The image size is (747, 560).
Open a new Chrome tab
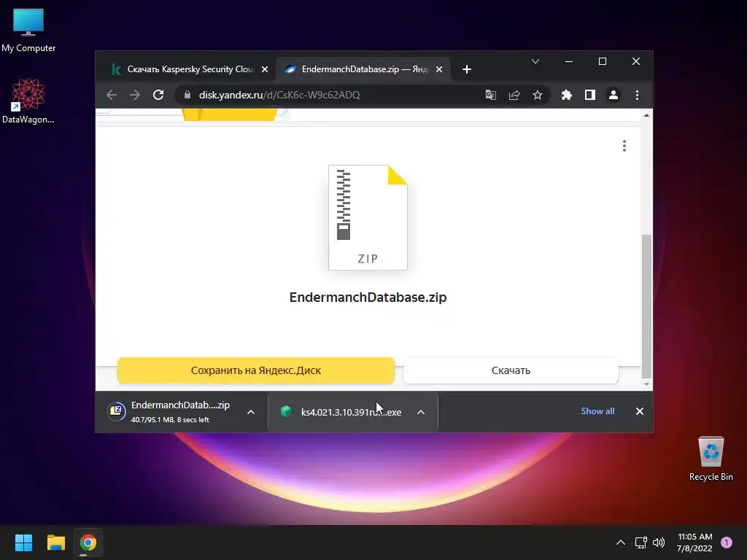(467, 69)
